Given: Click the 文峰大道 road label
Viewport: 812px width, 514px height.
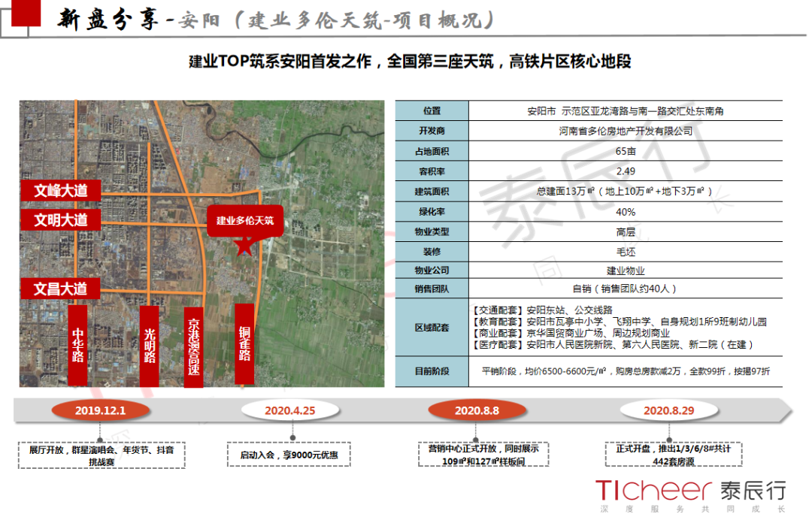Looking at the screenshot, I should point(61,190).
